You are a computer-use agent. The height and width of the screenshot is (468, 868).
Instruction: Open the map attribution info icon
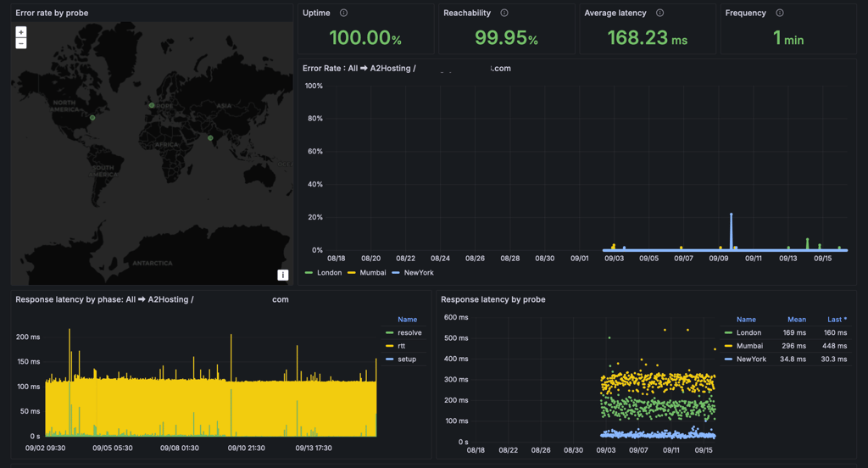(x=282, y=275)
